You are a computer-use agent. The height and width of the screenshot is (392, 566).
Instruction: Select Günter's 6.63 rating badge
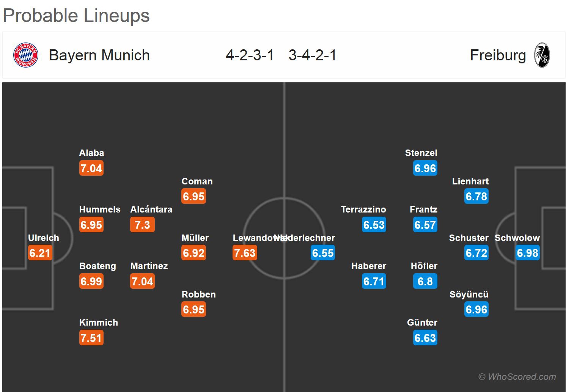(x=425, y=338)
